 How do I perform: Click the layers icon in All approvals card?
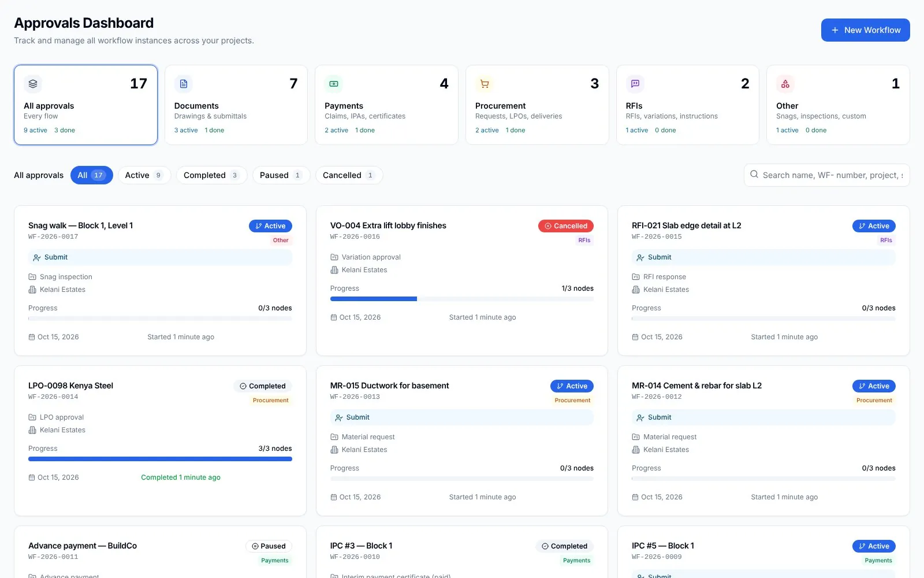(33, 84)
